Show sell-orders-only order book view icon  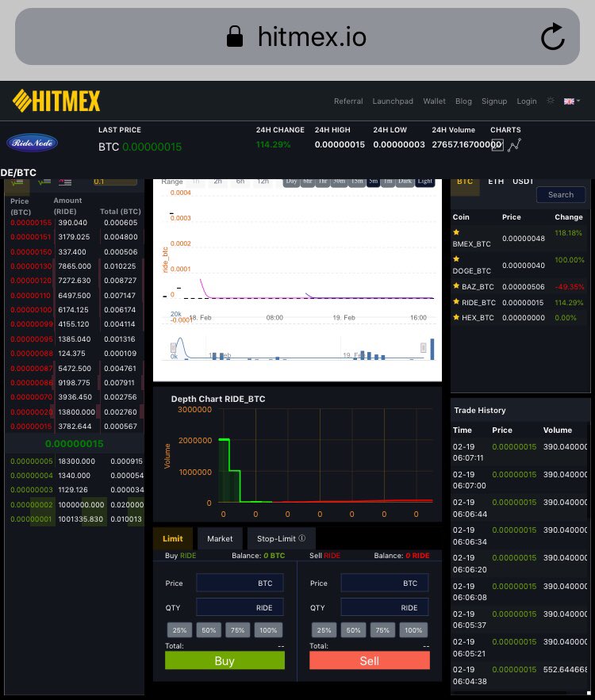click(65, 182)
